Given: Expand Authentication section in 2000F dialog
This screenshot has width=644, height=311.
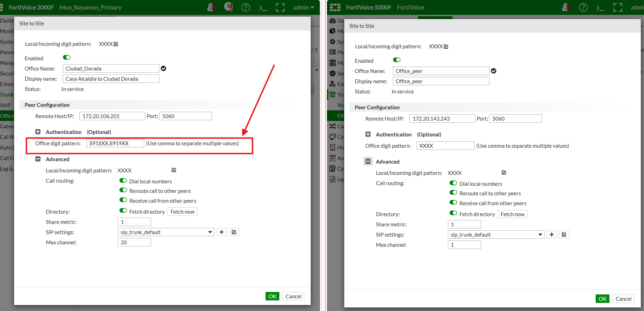Looking at the screenshot, I should [x=38, y=132].
